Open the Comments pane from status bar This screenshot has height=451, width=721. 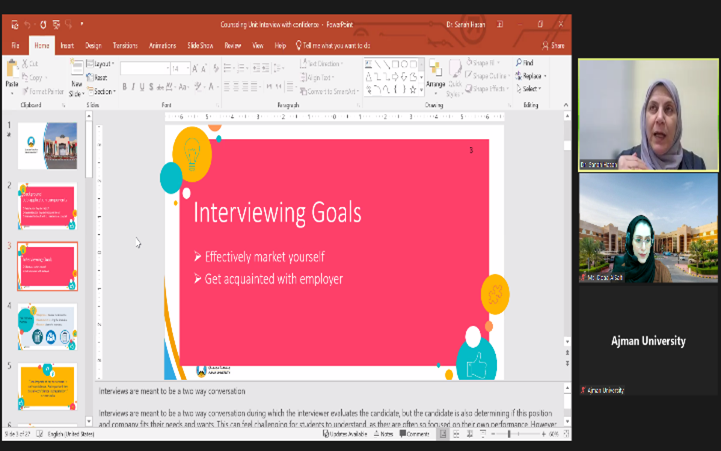(414, 434)
